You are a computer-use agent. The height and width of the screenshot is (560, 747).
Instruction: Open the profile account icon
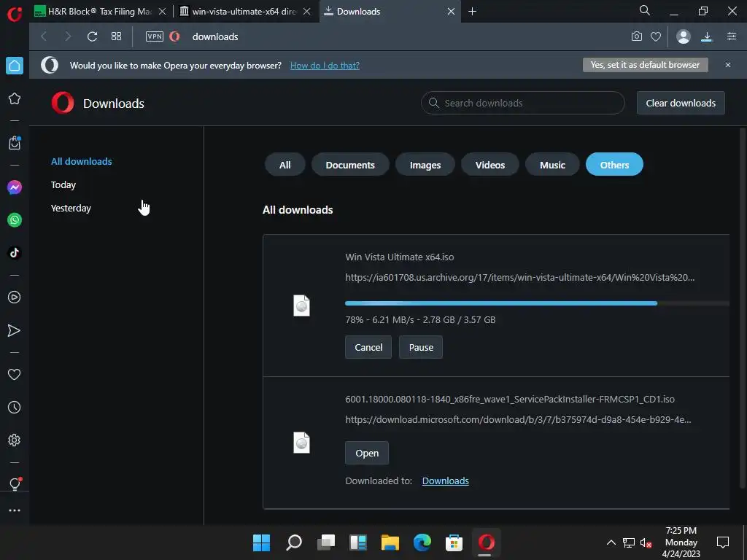(683, 36)
